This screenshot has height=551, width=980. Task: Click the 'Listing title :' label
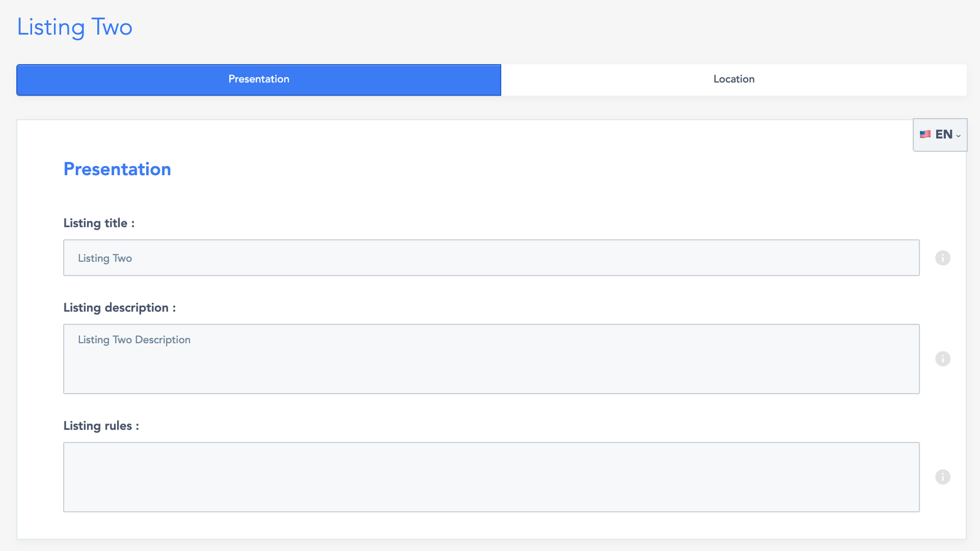99,223
